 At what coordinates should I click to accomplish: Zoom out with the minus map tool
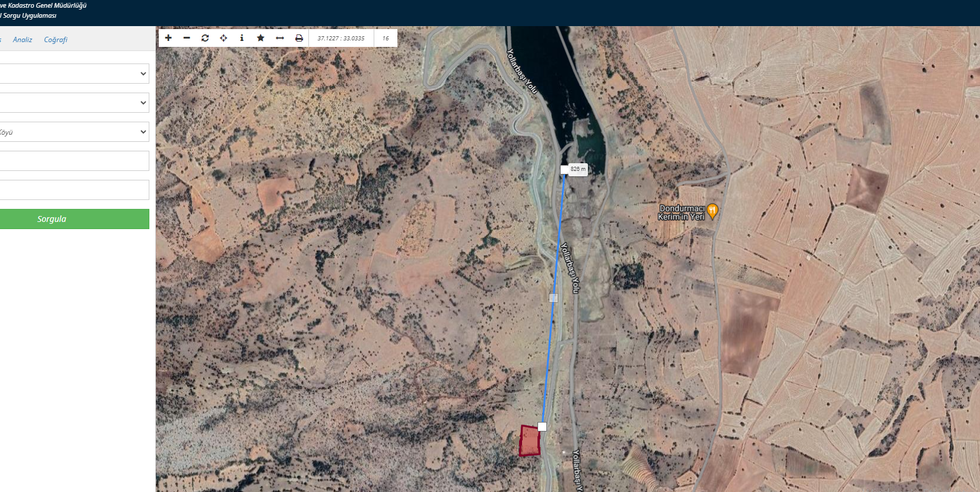(186, 38)
